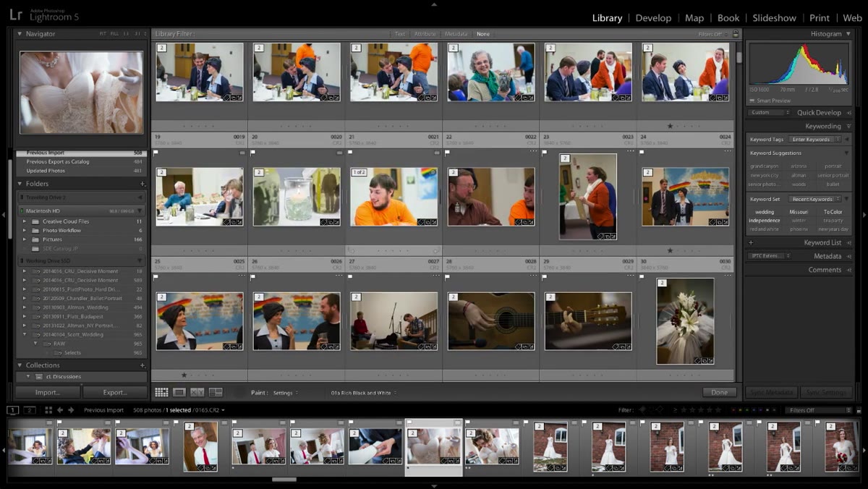
Task: Toggle the filter switch at filmstrip far right
Action: click(x=859, y=410)
